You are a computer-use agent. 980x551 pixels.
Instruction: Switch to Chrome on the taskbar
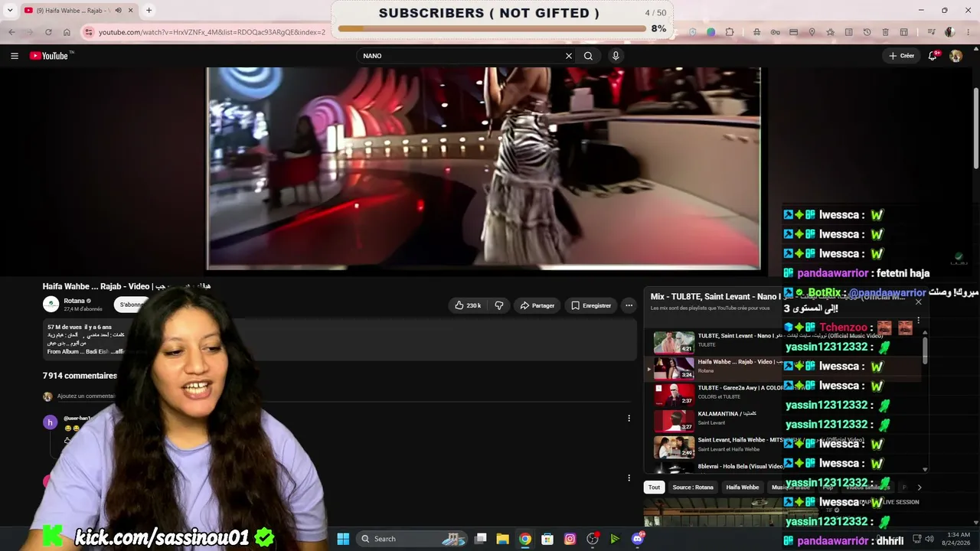[524, 539]
